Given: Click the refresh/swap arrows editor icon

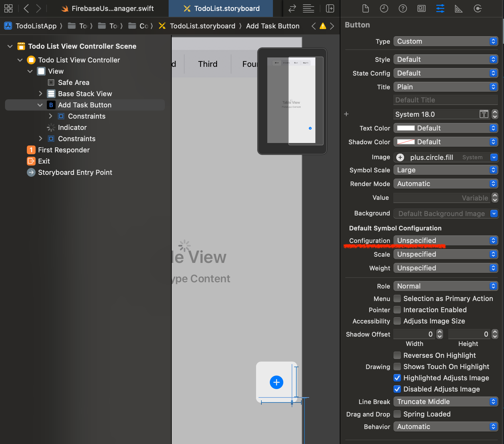Looking at the screenshot, I should tap(292, 8).
